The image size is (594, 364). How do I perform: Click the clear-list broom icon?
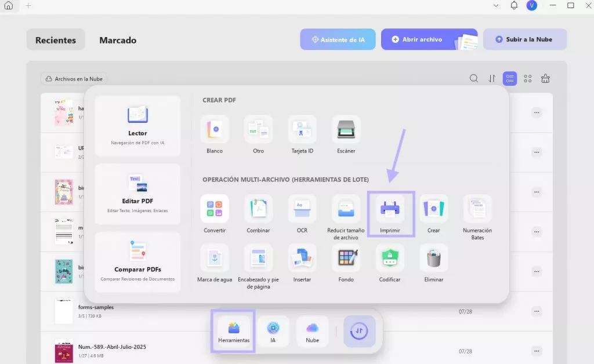545,78
